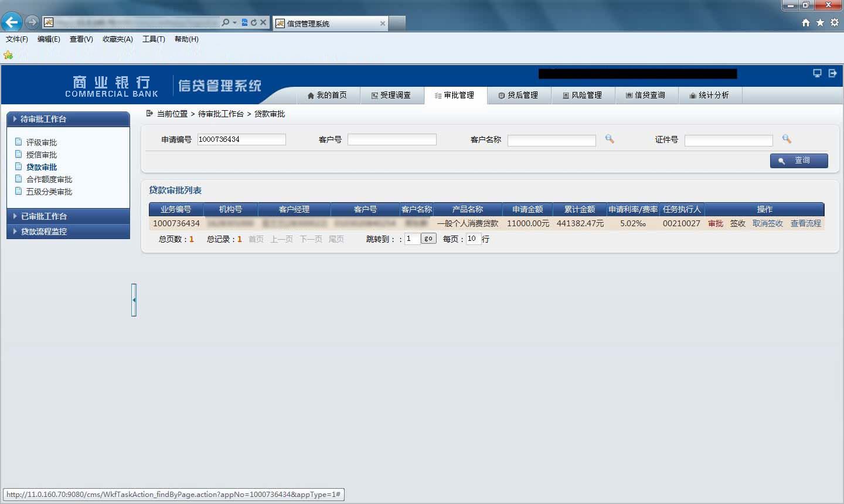Viewport: 844px width, 504px height.
Task: Open the 帮助(H) menu
Action: pyautogui.click(x=186, y=39)
